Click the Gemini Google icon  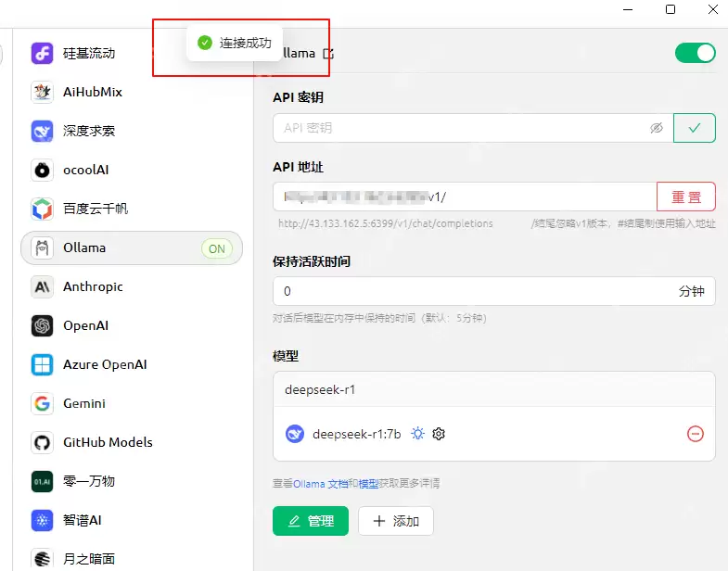coord(42,403)
